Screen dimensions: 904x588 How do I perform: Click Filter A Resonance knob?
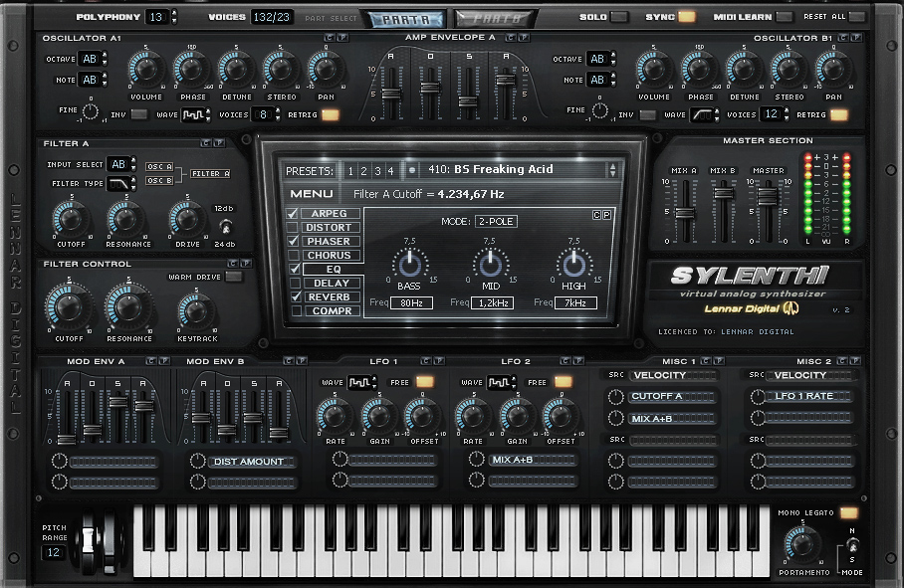point(126,219)
